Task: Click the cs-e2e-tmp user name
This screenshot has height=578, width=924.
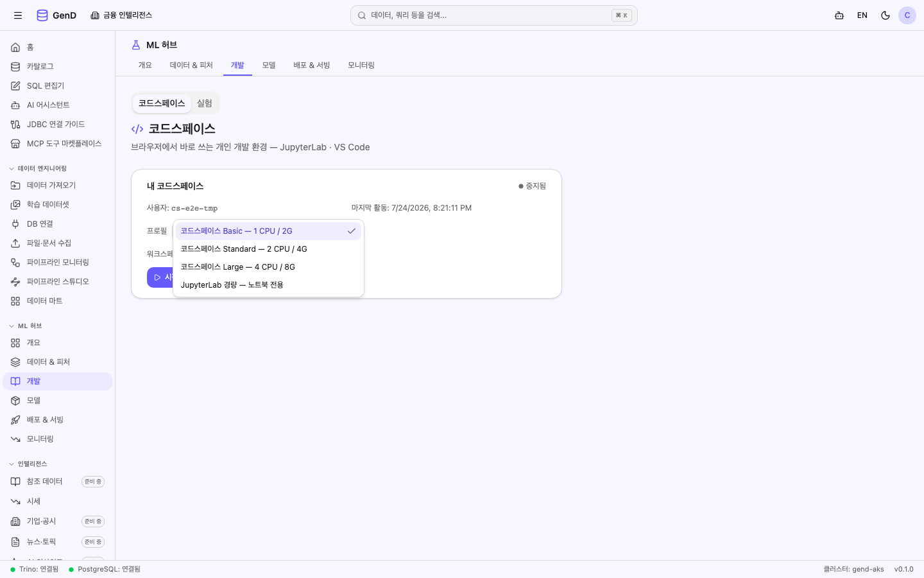Action: click(194, 209)
